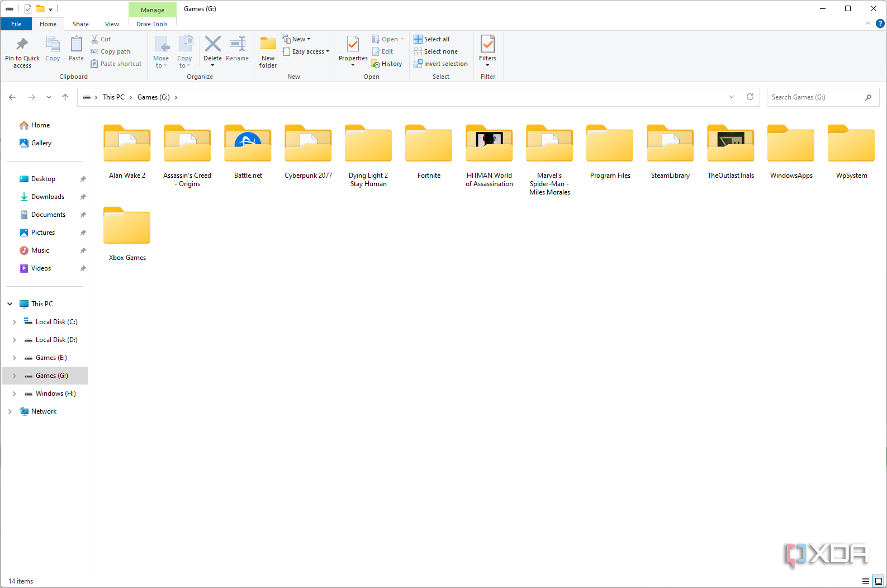Screen dimensions: 887x588
Task: Select the SteamLibrary folder
Action: tap(670, 151)
